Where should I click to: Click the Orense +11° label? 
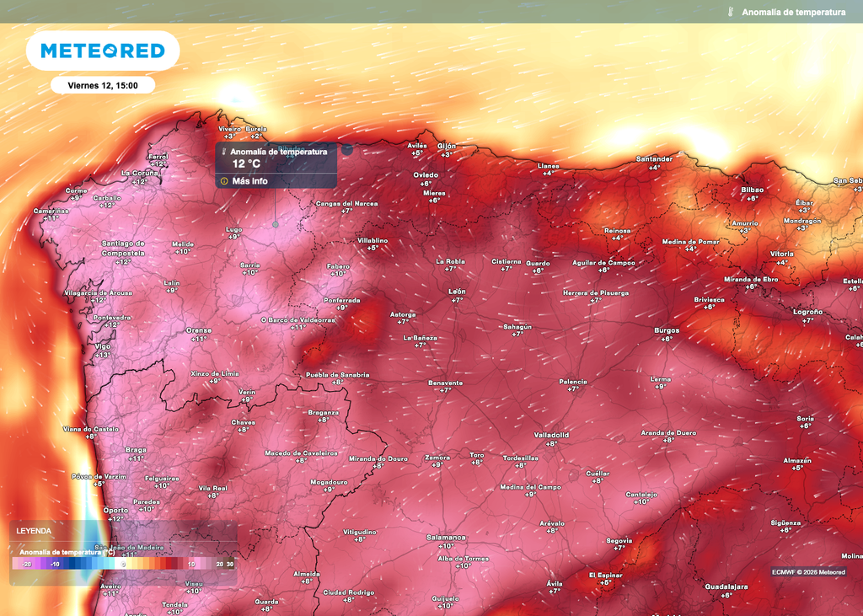pos(199,335)
